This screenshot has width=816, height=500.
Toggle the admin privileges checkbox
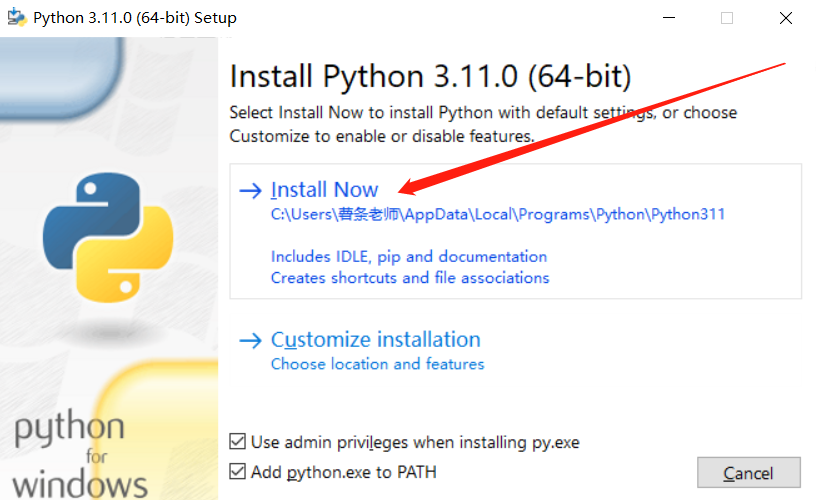point(237,442)
